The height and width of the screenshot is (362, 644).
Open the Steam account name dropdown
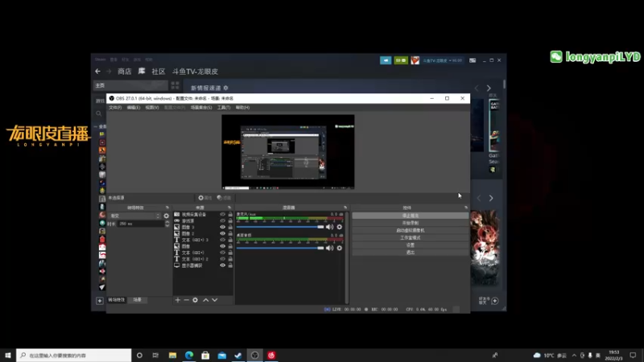442,60
